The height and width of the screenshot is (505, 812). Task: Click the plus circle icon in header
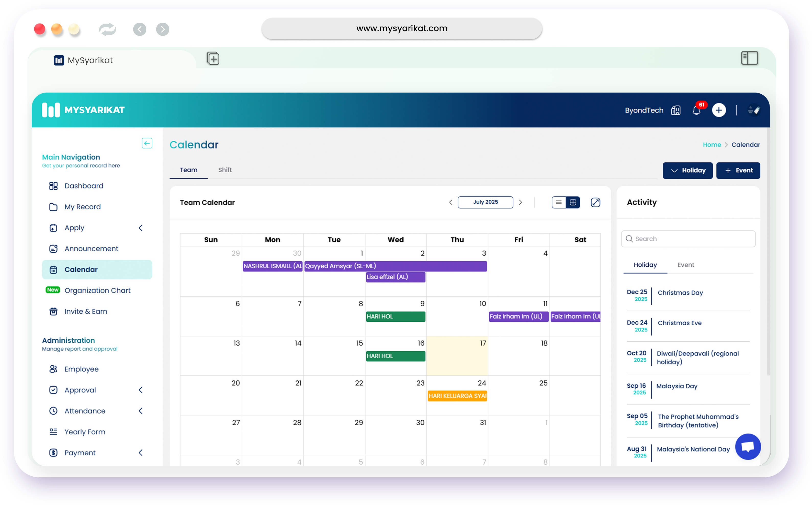(719, 110)
